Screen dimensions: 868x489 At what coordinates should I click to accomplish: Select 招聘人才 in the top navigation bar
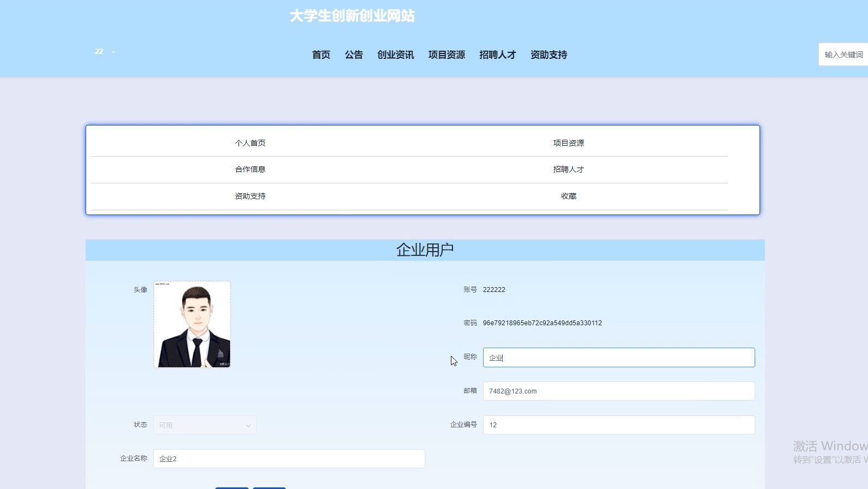click(498, 55)
